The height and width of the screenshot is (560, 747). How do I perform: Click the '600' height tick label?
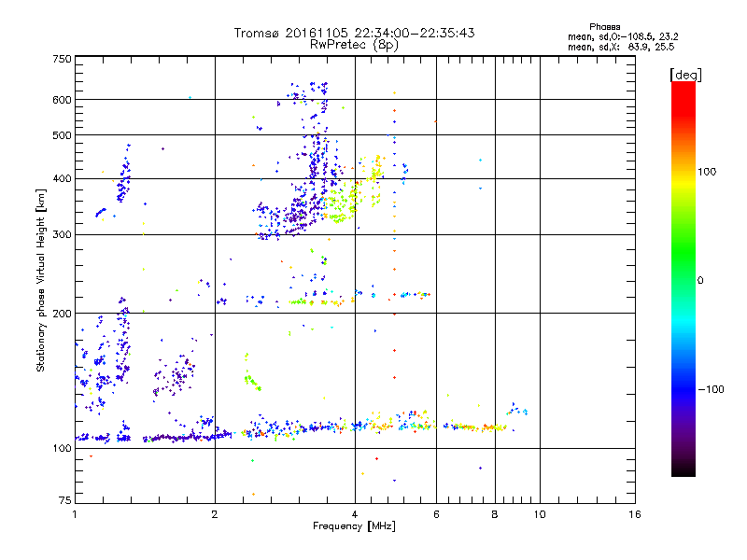62,100
